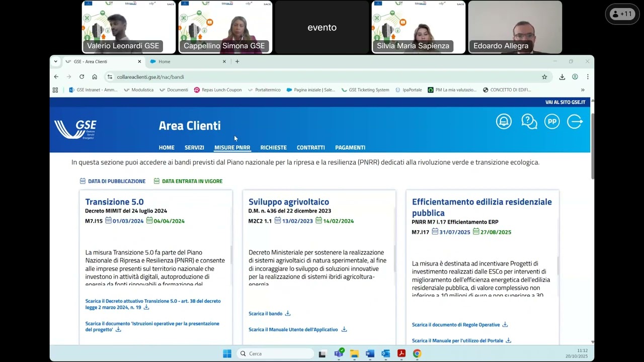
Task: Open IpaPortale bookmark
Action: click(409, 90)
